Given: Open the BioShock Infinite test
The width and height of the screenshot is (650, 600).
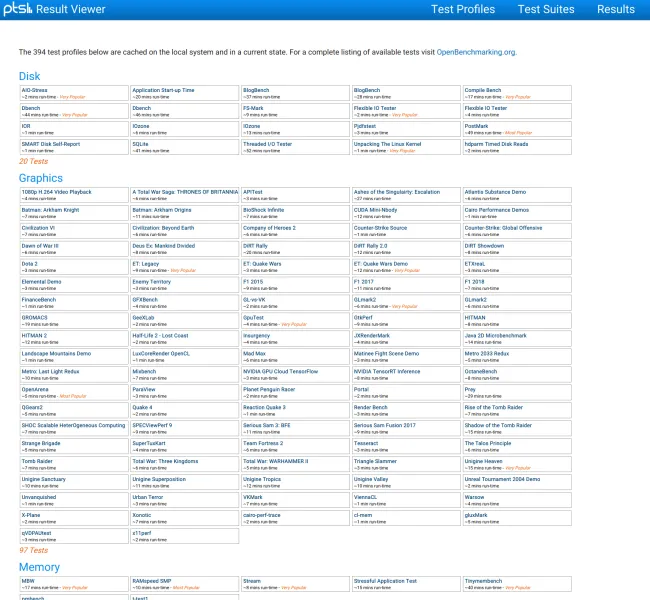Looking at the screenshot, I should 295,213.
